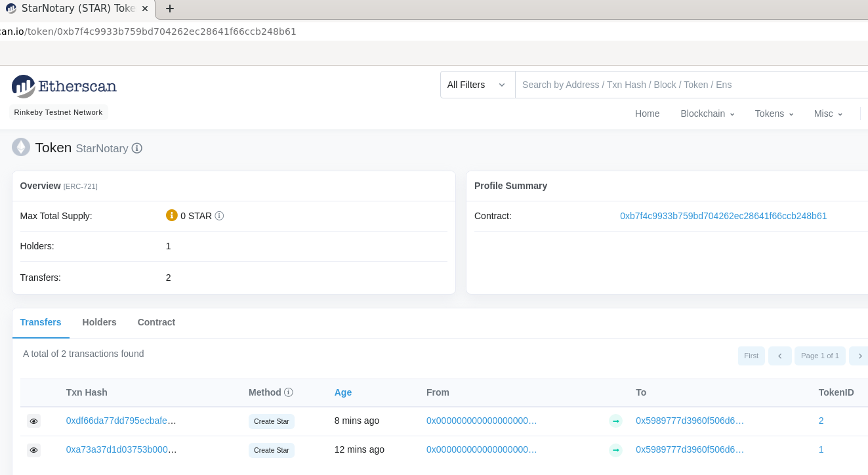868x475 pixels.
Task: Open the All Filters dropdown
Action: (477, 85)
